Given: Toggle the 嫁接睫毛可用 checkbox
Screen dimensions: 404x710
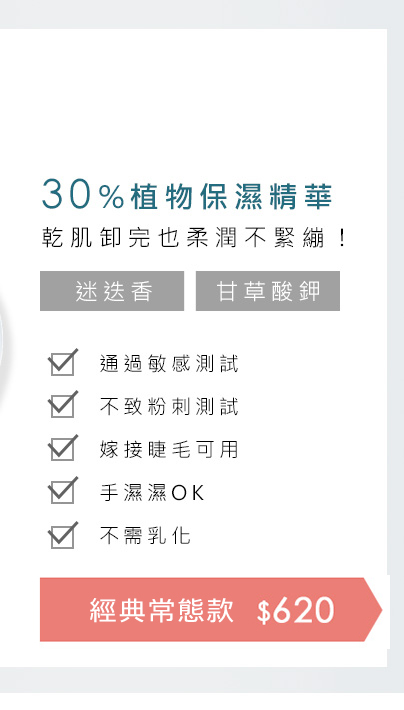Looking at the screenshot, I should pos(63,447).
